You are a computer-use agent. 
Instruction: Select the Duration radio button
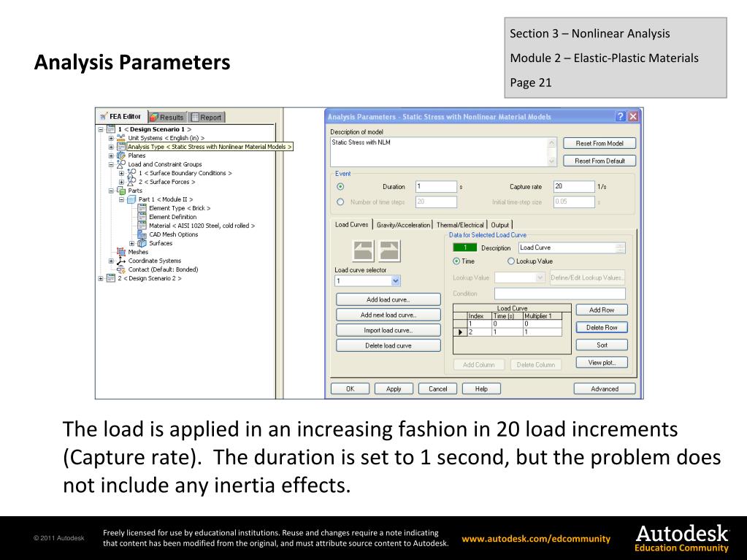click(340, 187)
